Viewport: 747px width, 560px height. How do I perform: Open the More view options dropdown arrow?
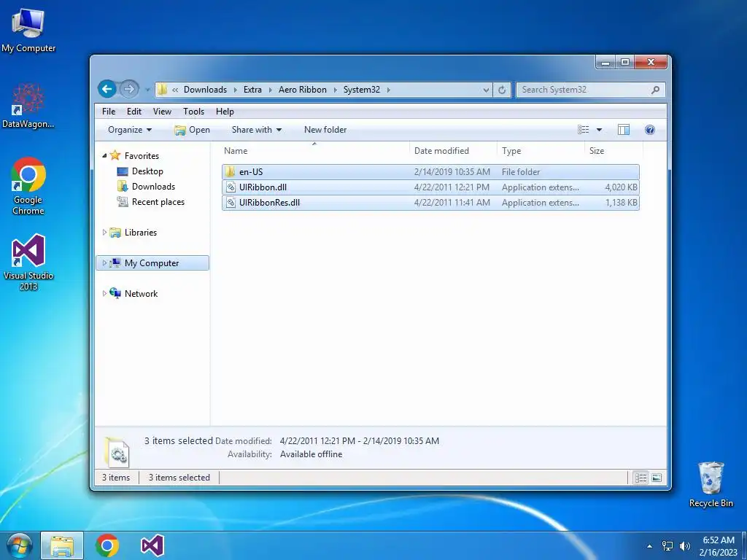(600, 130)
